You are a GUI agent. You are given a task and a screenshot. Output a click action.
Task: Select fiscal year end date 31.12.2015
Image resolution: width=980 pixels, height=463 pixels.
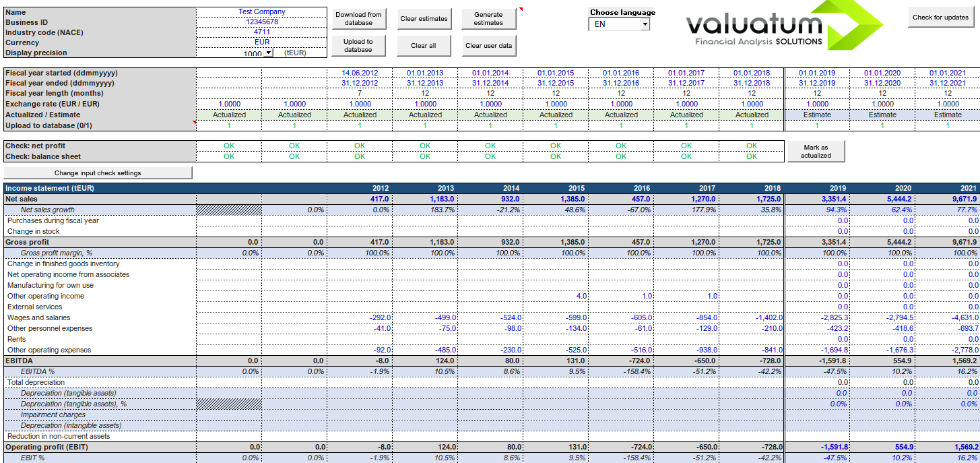pos(556,84)
